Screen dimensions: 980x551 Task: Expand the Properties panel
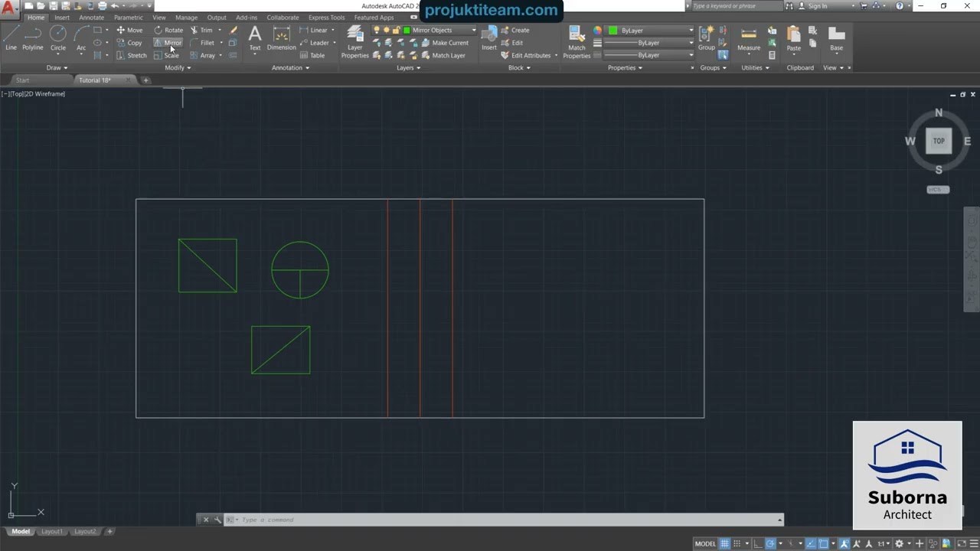626,67
